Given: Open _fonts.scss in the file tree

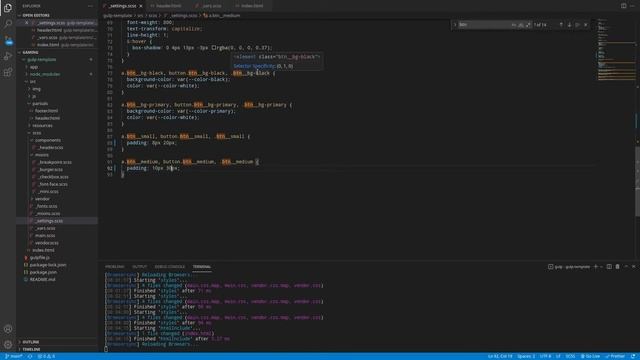Looking at the screenshot, I should point(47,206).
